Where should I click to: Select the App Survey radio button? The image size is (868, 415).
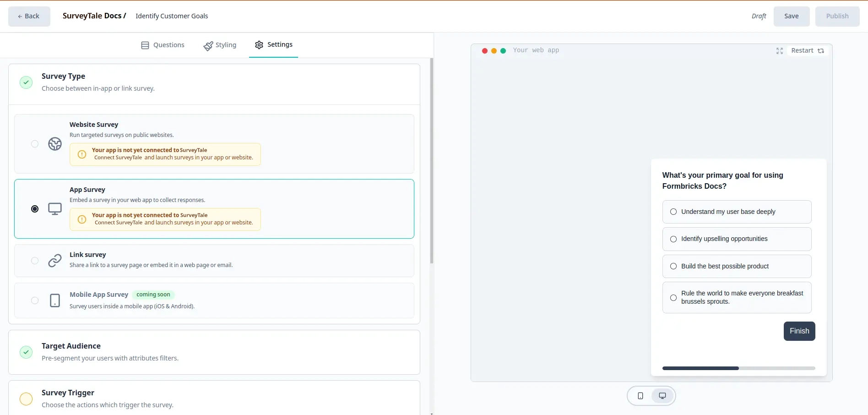(35, 209)
